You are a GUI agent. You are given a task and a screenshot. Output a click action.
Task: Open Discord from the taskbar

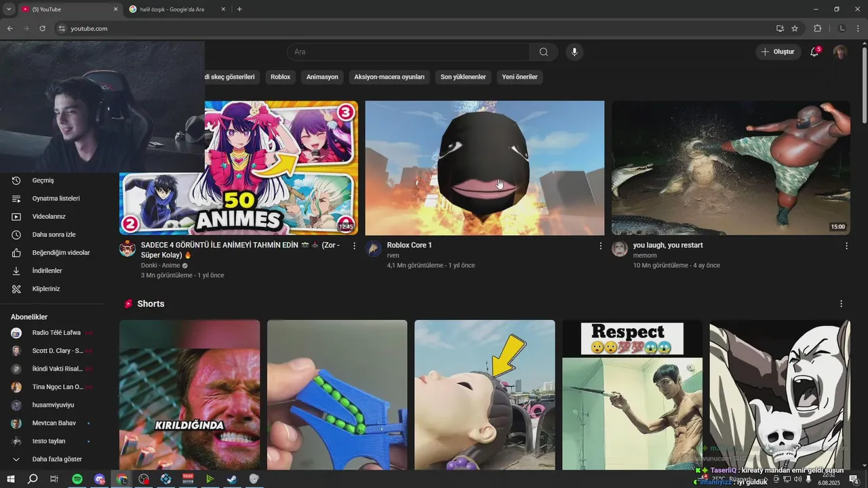tap(100, 479)
